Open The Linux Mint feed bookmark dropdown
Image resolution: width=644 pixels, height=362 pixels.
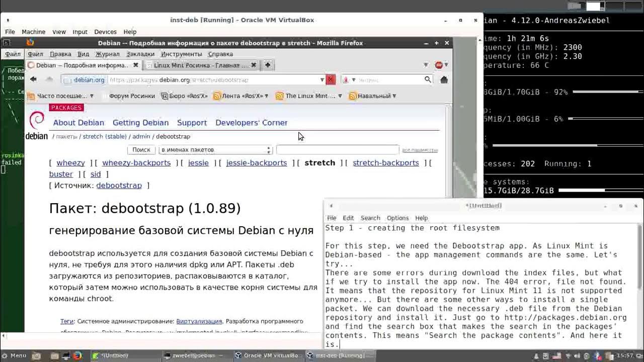[340, 96]
